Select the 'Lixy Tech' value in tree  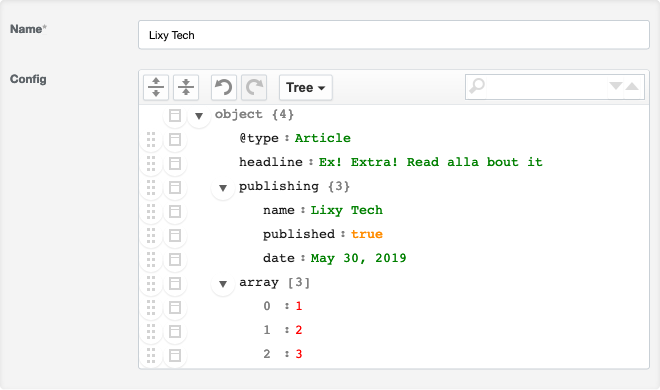(347, 210)
